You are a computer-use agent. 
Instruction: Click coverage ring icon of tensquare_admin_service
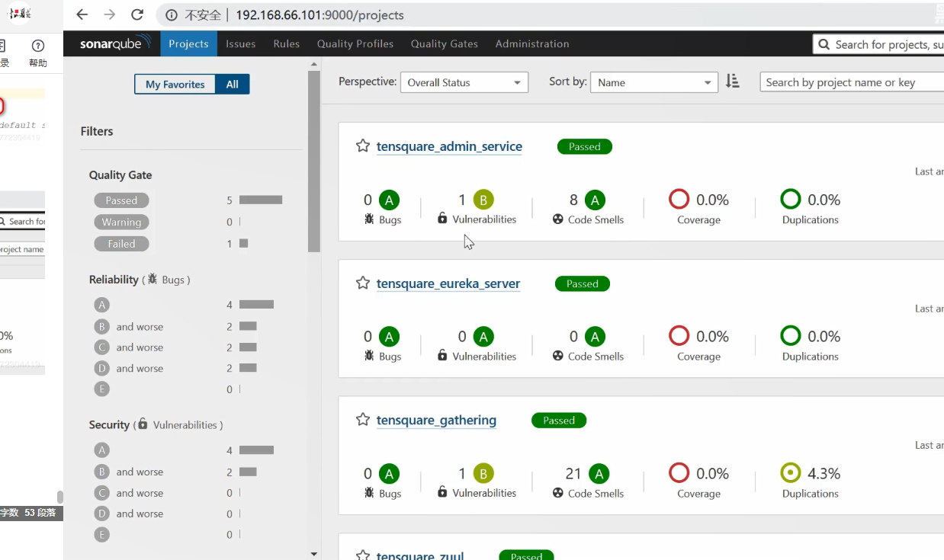[x=679, y=200]
